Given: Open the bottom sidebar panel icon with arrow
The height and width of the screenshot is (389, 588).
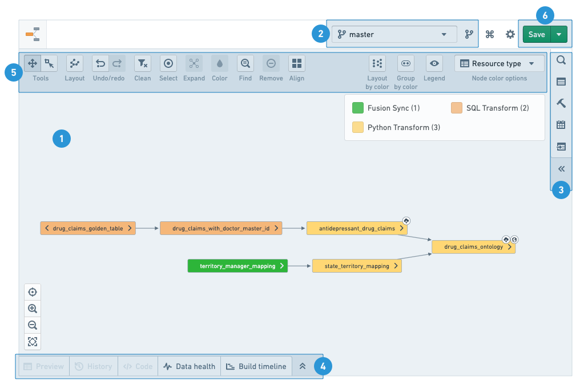Looking at the screenshot, I should coord(561,147).
